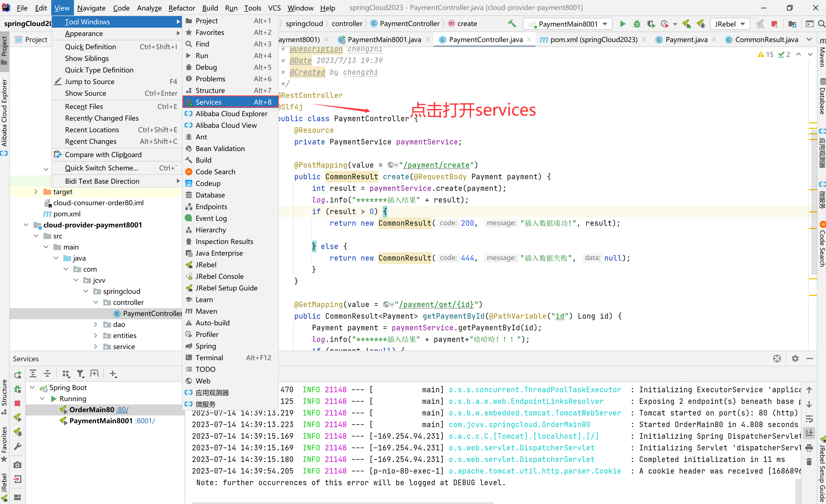826x504 pixels.
Task: Click the PaymentController breadcrumb
Action: coord(405,24)
